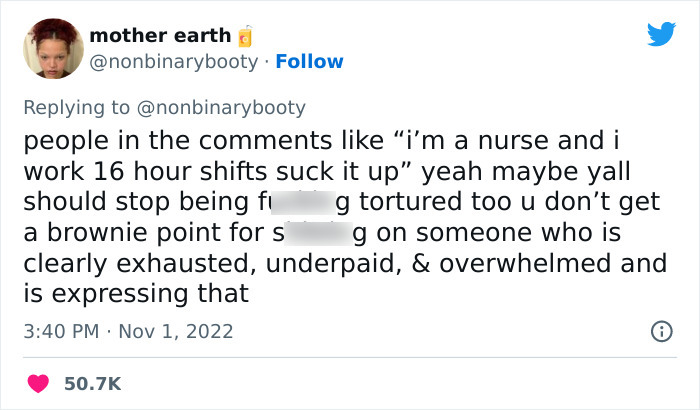Click the Twitter bird logo
This screenshot has height=410, width=700.
point(661,35)
